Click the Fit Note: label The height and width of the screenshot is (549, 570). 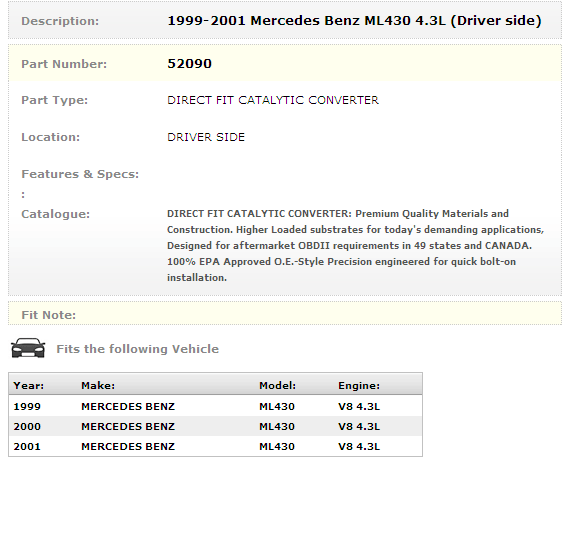coord(48,315)
